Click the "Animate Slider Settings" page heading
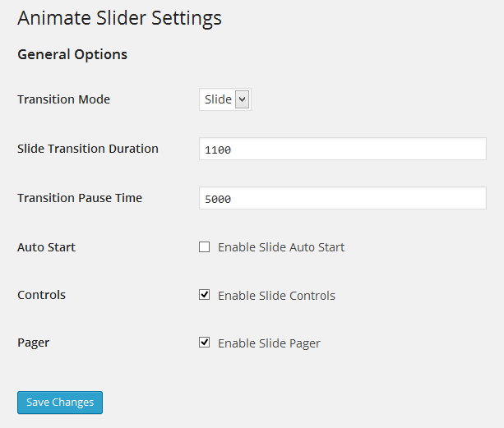This screenshot has height=428, width=504. 119,17
